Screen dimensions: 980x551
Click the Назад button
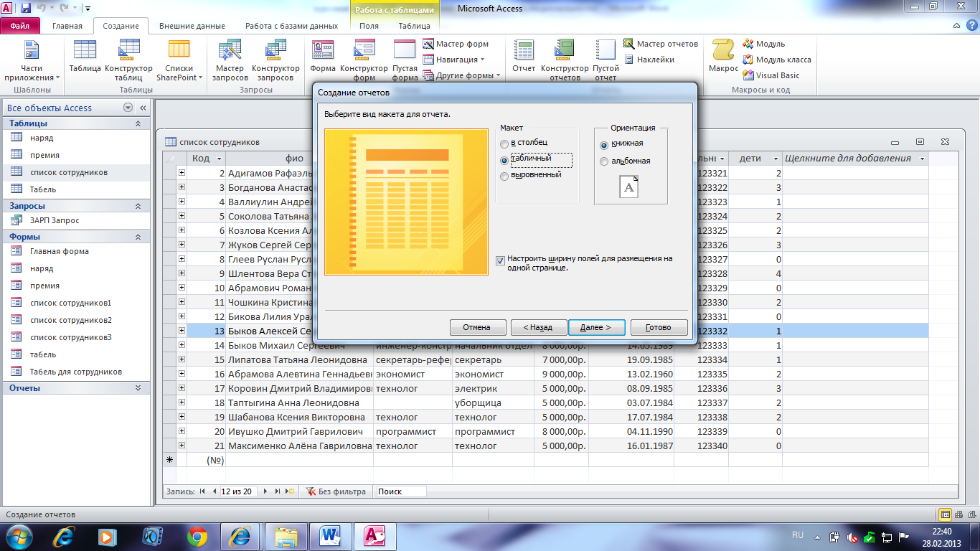coord(538,327)
